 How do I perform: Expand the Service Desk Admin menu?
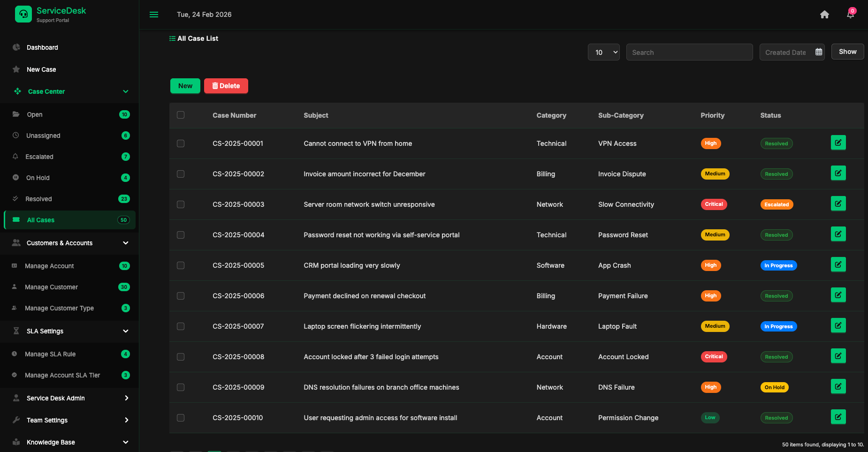click(x=70, y=398)
